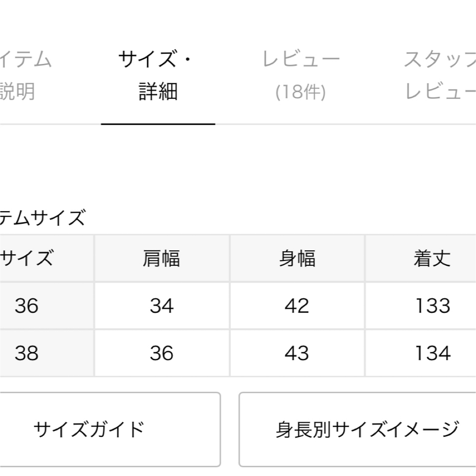Open the 身長別サイズイメージ button
476x476 pixels.
[x=357, y=429]
